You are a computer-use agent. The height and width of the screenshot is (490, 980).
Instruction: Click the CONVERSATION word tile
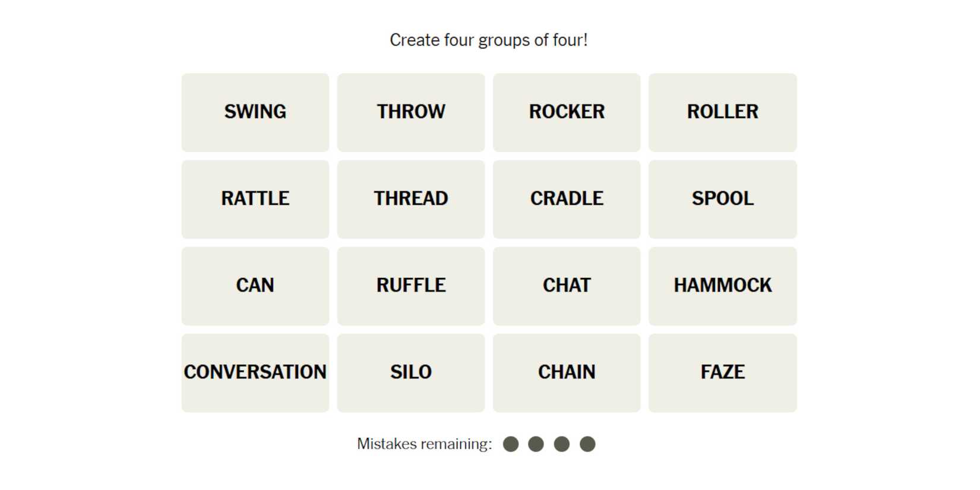[255, 372]
